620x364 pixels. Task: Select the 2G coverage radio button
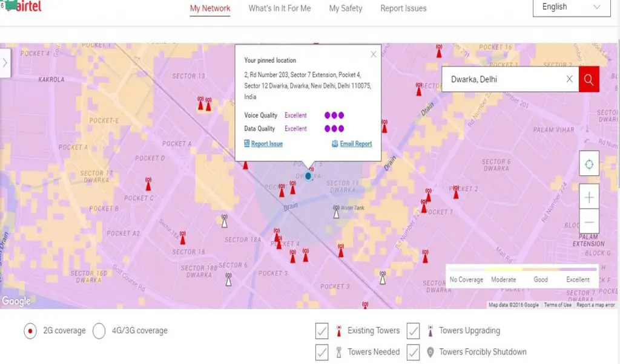coord(30,331)
